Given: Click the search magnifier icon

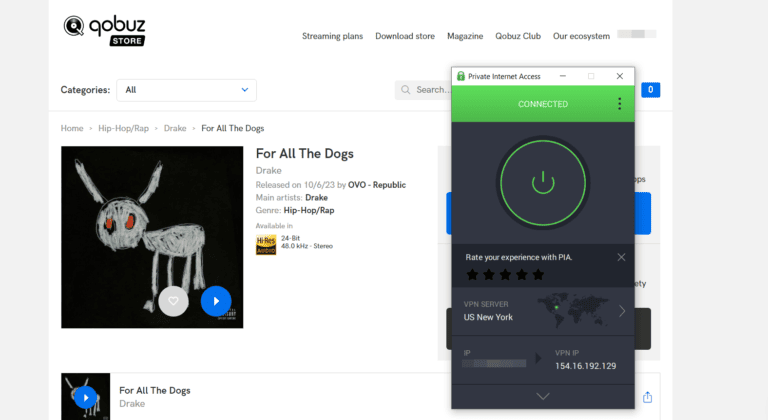Looking at the screenshot, I should [x=406, y=90].
